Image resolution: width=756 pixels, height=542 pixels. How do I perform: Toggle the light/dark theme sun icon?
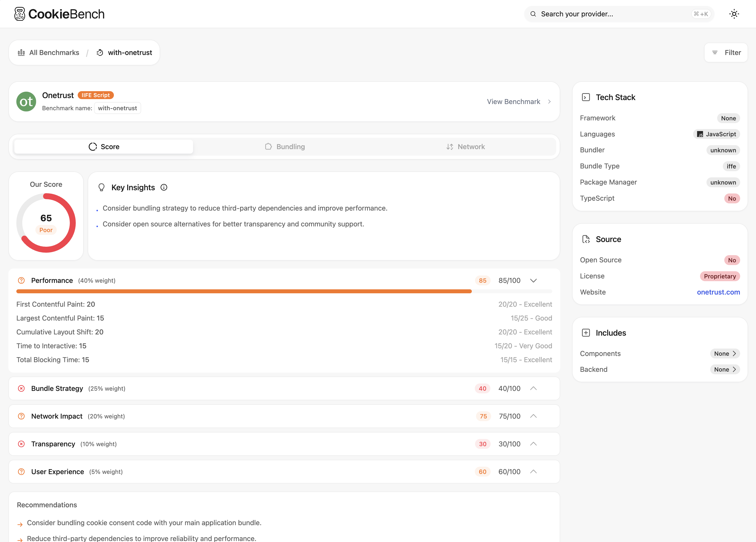tap(734, 14)
